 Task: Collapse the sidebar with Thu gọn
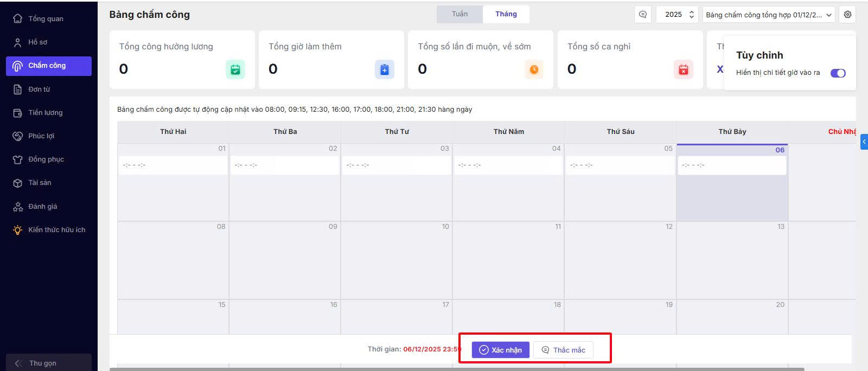coord(43,363)
